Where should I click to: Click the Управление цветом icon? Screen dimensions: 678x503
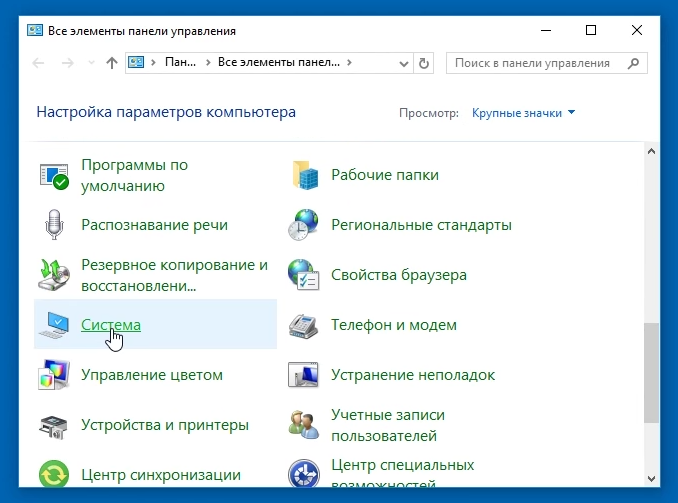click(53, 375)
